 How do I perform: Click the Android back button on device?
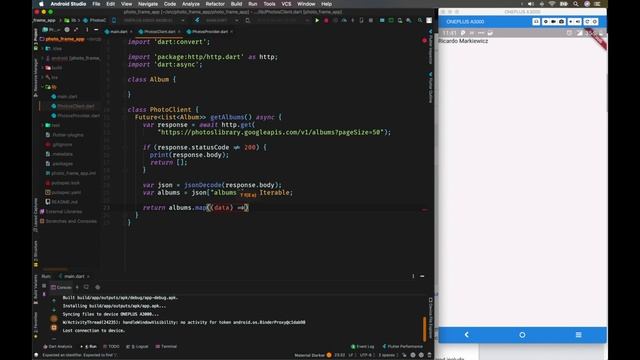click(467, 335)
